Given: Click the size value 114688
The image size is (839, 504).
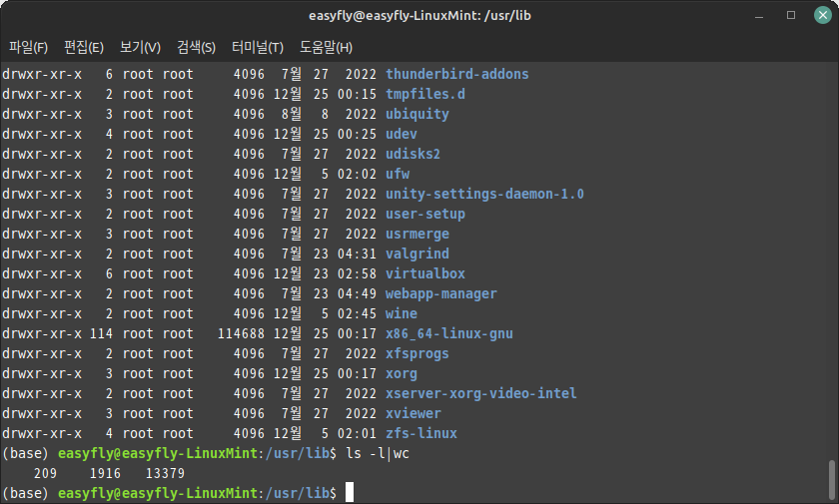Looking at the screenshot, I should click(241, 333).
